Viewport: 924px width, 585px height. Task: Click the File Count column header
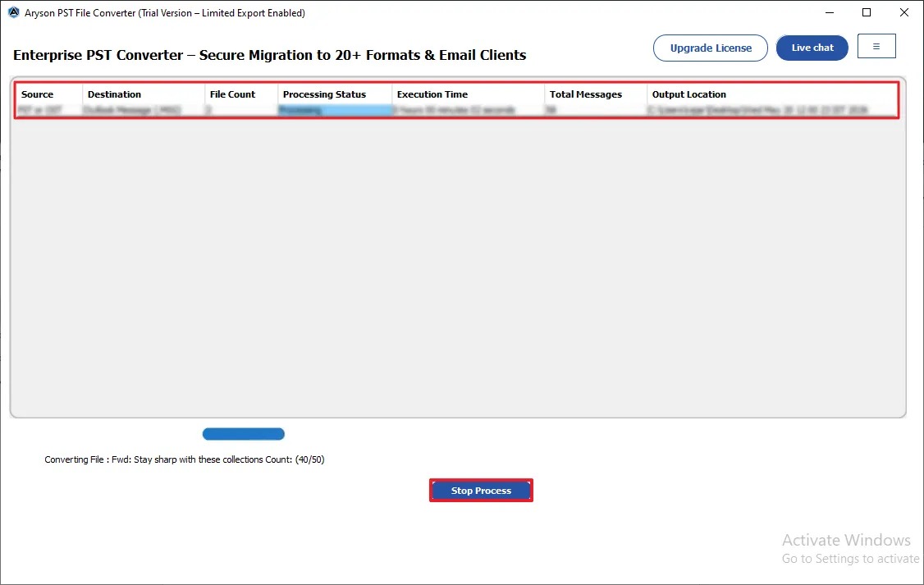(x=241, y=94)
